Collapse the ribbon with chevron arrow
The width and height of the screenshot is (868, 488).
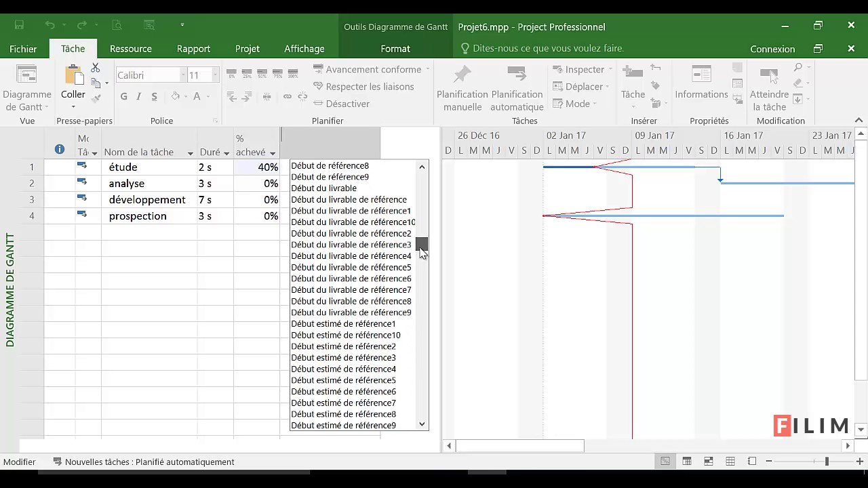[x=860, y=120]
